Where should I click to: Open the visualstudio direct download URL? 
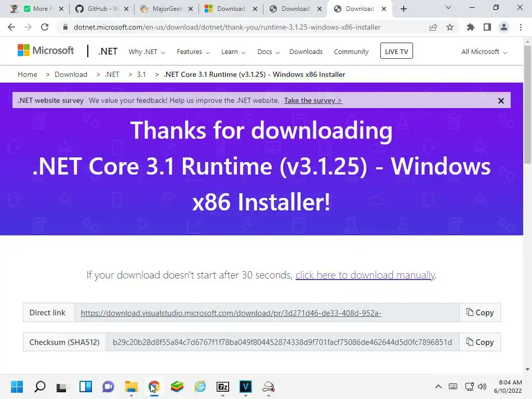point(231,313)
